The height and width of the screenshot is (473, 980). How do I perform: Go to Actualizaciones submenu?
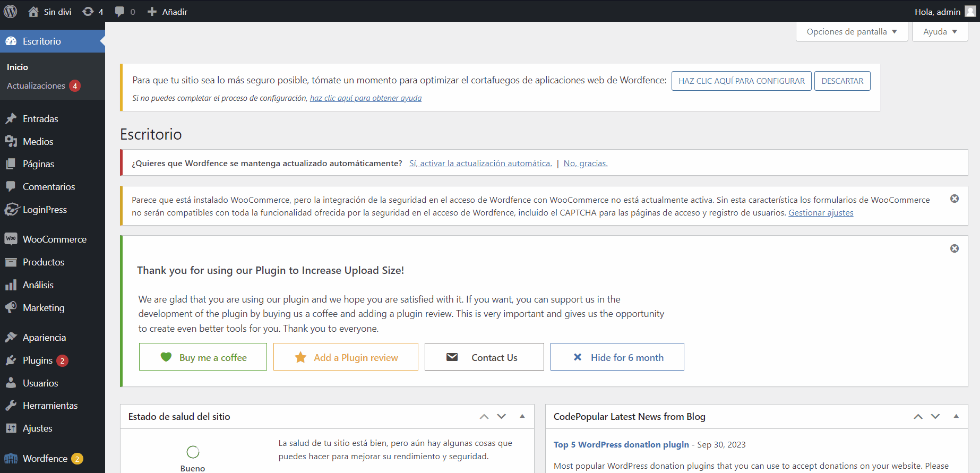click(x=36, y=86)
